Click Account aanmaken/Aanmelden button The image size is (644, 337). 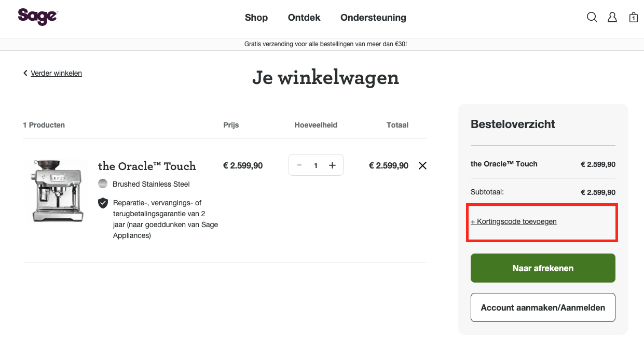coord(543,307)
